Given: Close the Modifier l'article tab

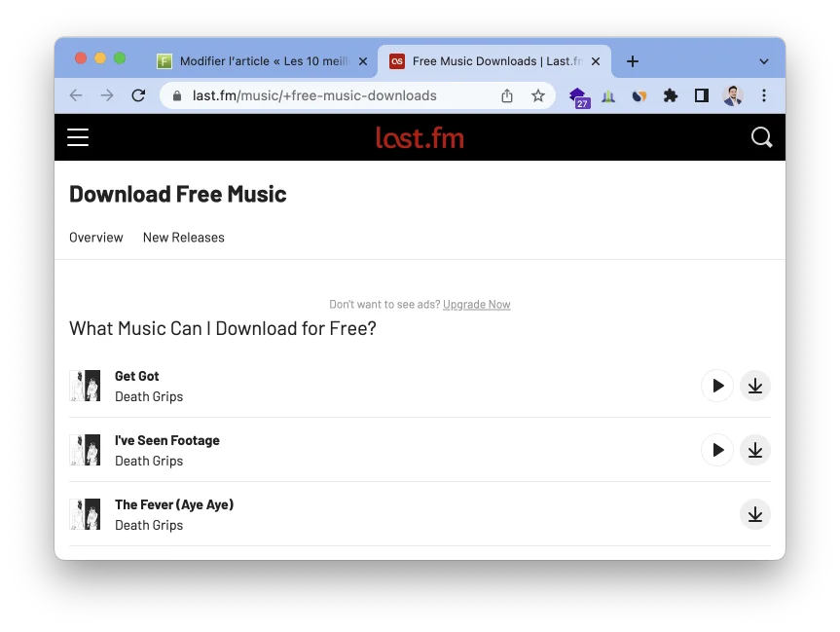Looking at the screenshot, I should [363, 61].
